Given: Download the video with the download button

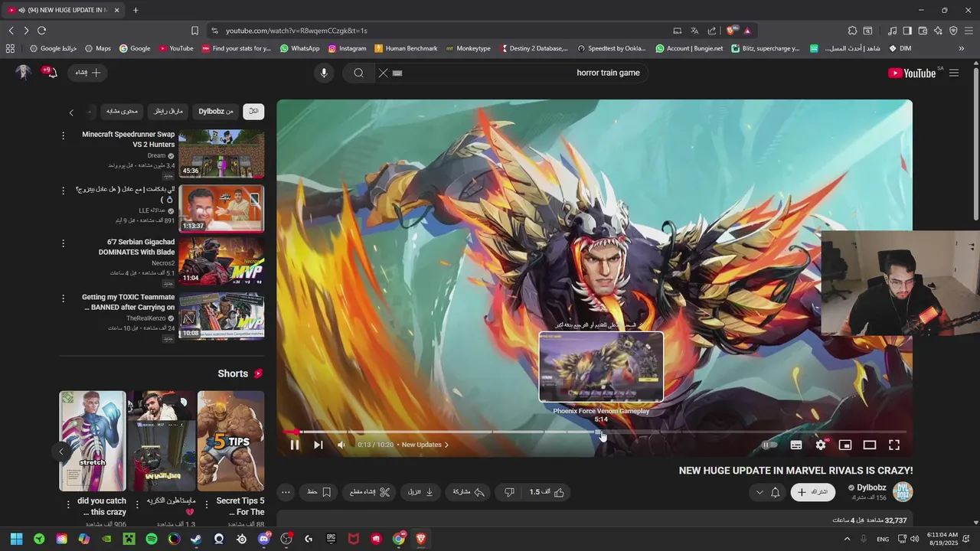Looking at the screenshot, I should tap(420, 492).
